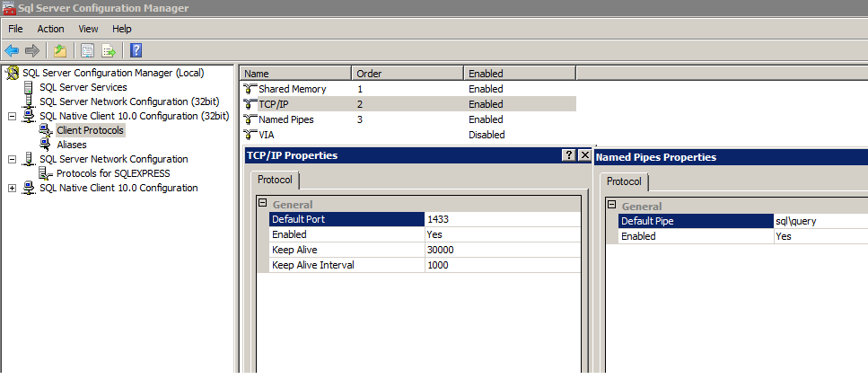
Task: Select the Keep Alive Interval property label
Action: tap(346, 265)
